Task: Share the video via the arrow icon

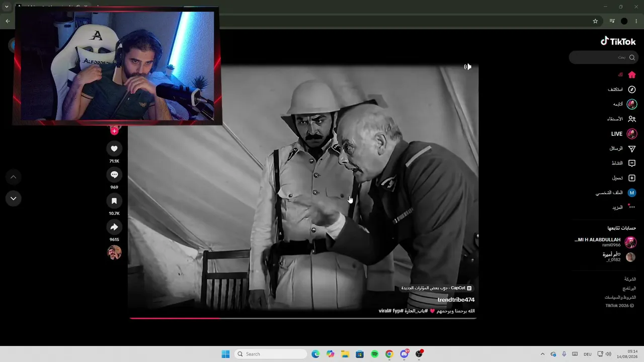Action: (114, 227)
